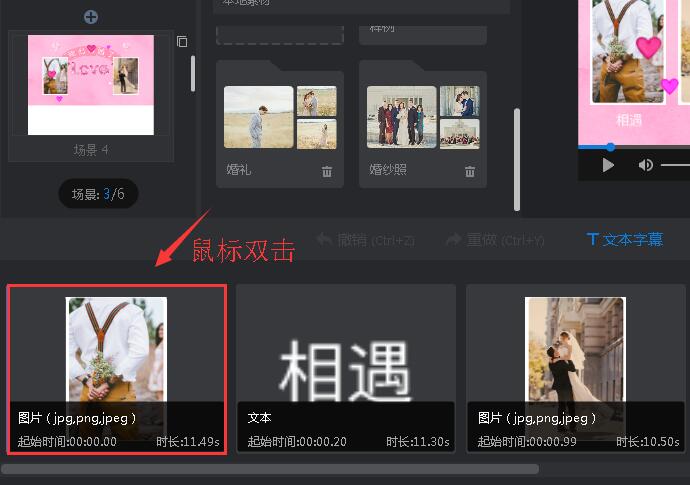The image size is (690, 485).
Task: Click the preview image canvas
Action: pyautogui.click(x=634, y=73)
